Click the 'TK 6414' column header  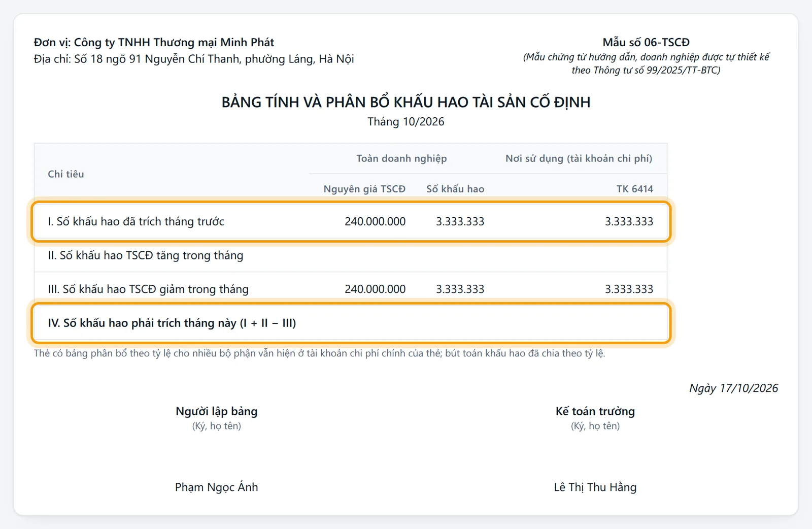click(635, 189)
